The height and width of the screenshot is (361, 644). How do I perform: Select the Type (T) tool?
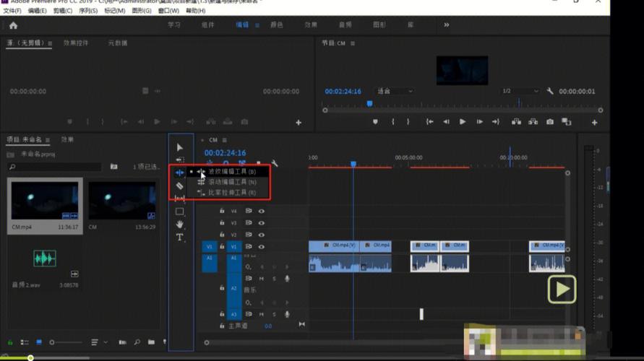click(x=179, y=237)
